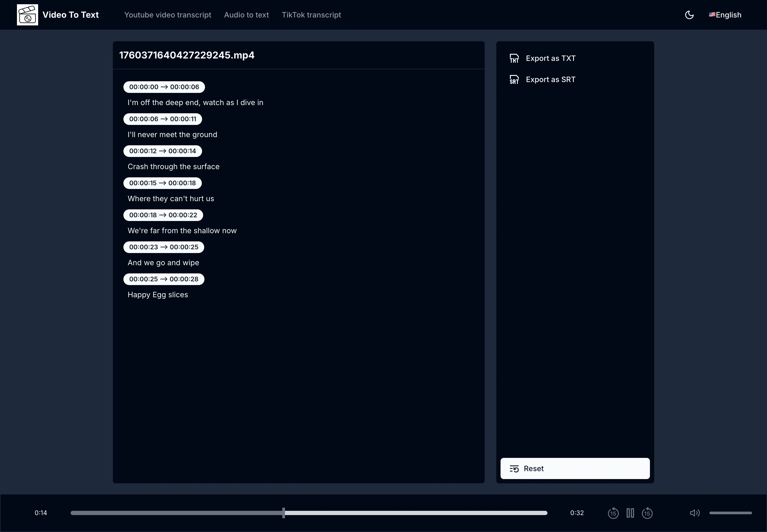Click timestamp 00:00:18 → 00:00:22

(164, 214)
